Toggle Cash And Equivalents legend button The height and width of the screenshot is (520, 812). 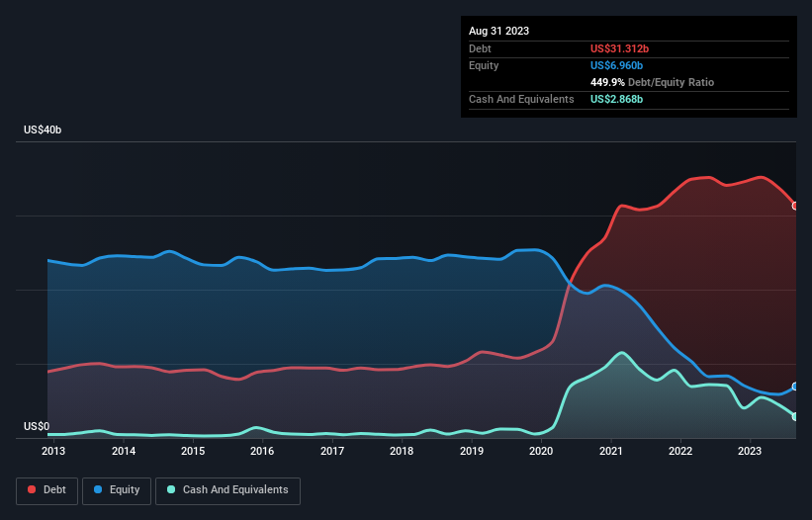pos(227,490)
